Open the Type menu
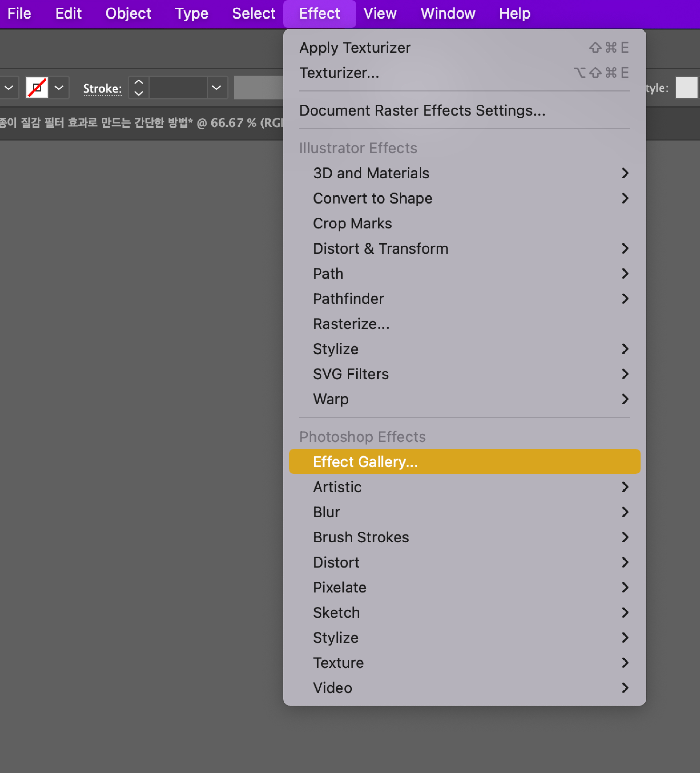Viewport: 700px width, 773px height. pos(192,14)
